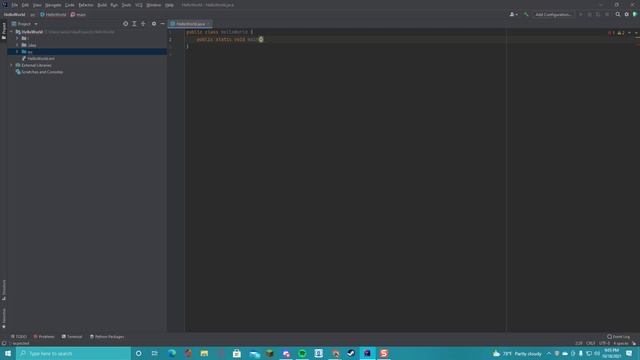The image size is (640, 360).
Task: Click in the Windows taskbar search box
Action: click(73, 353)
